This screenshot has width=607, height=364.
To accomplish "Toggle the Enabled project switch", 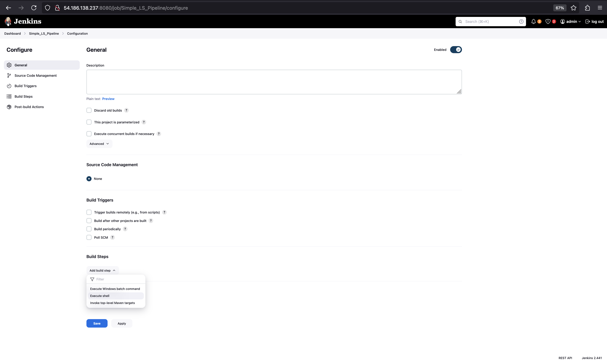I will pos(456,50).
